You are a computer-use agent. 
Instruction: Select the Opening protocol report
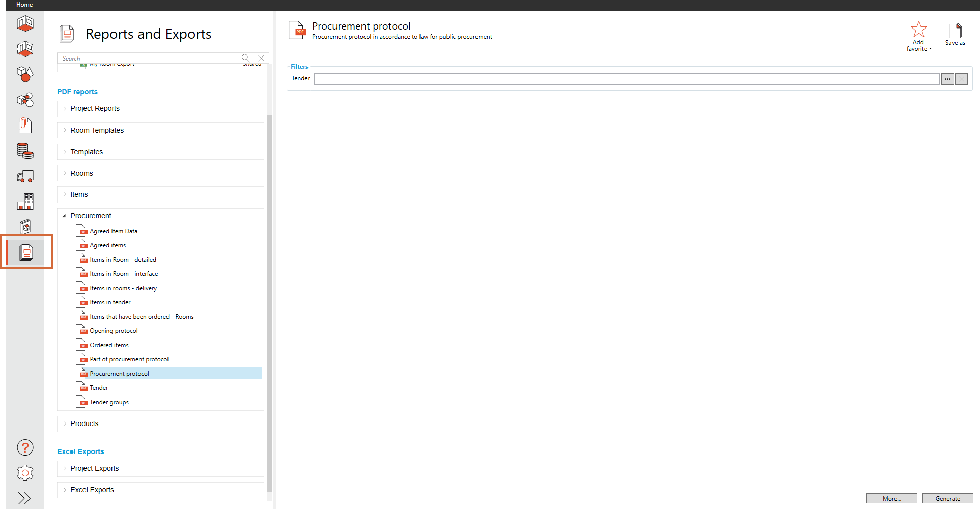coord(114,331)
